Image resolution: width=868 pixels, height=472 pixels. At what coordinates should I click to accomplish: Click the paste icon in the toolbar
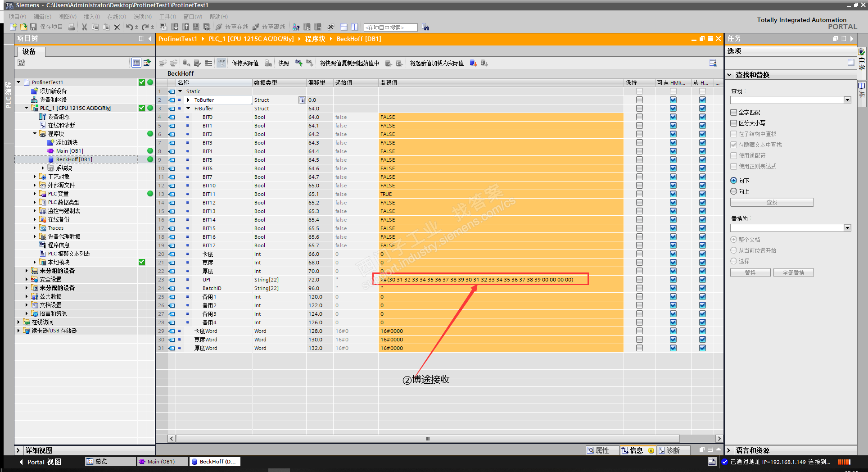(x=106, y=27)
